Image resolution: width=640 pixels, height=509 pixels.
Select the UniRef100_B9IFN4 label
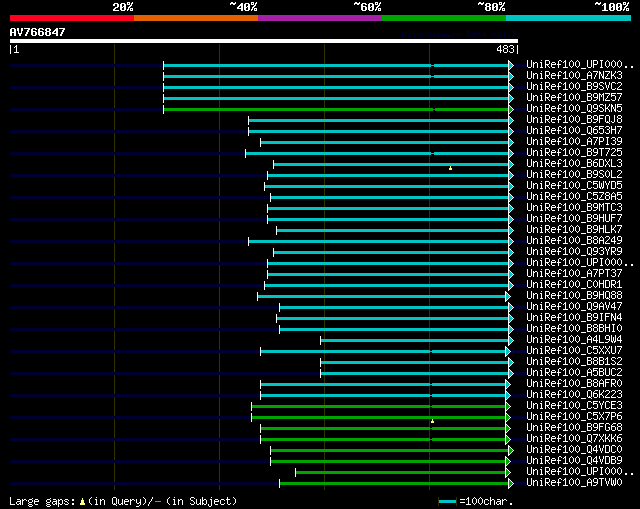(574, 318)
